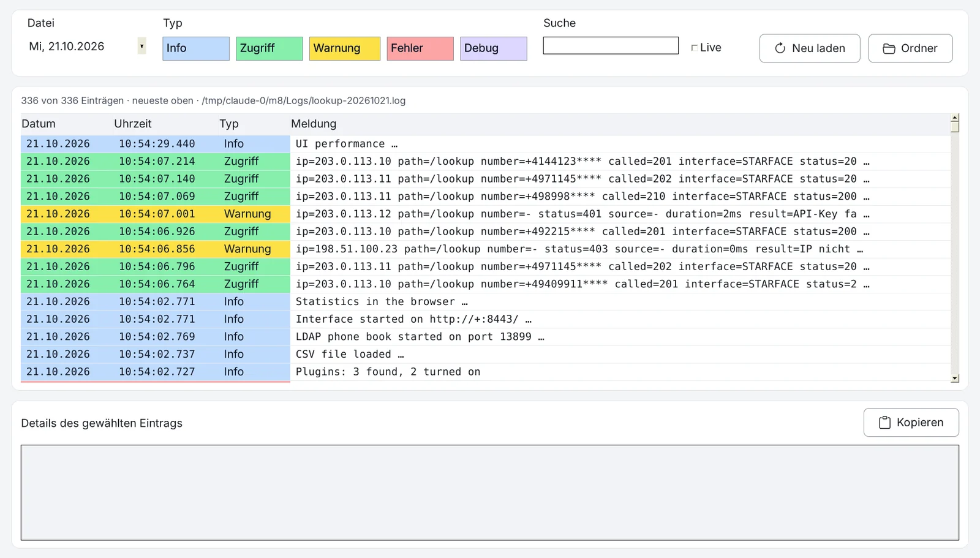Click the scrollbar up arrow of log list
The image size is (980, 558).
click(x=955, y=117)
